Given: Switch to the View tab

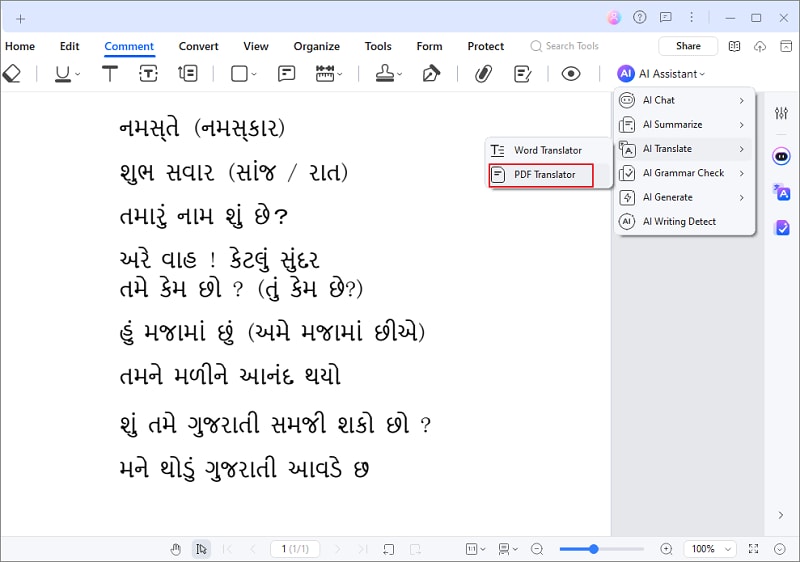Looking at the screenshot, I should click(256, 46).
